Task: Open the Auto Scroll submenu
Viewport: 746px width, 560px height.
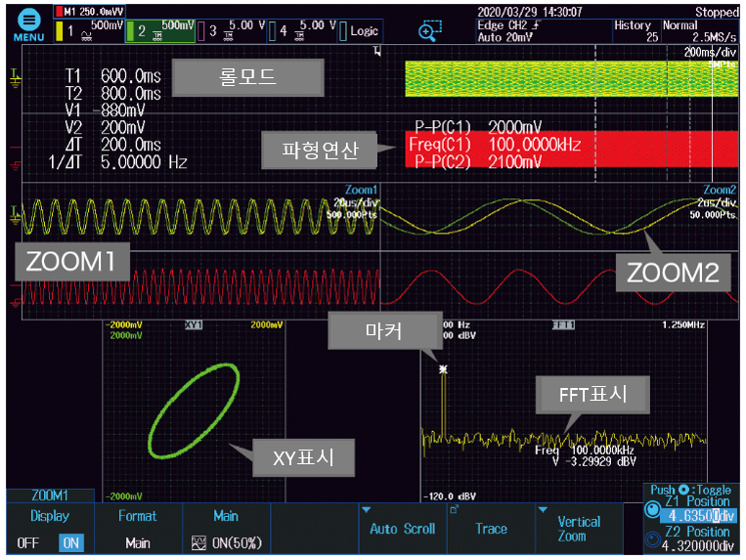Action: [x=403, y=529]
